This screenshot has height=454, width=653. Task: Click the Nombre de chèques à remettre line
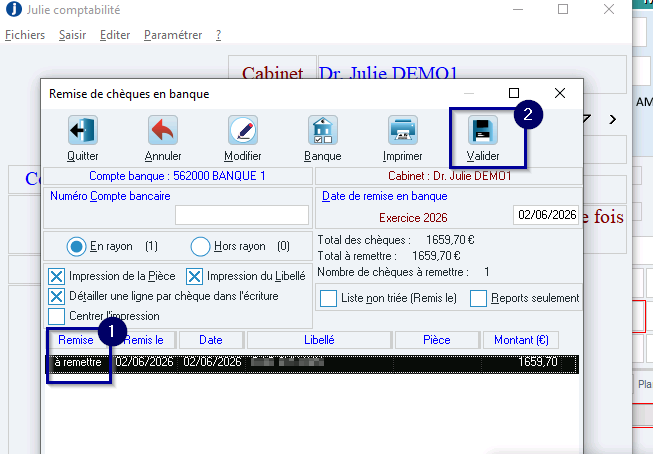click(404, 272)
